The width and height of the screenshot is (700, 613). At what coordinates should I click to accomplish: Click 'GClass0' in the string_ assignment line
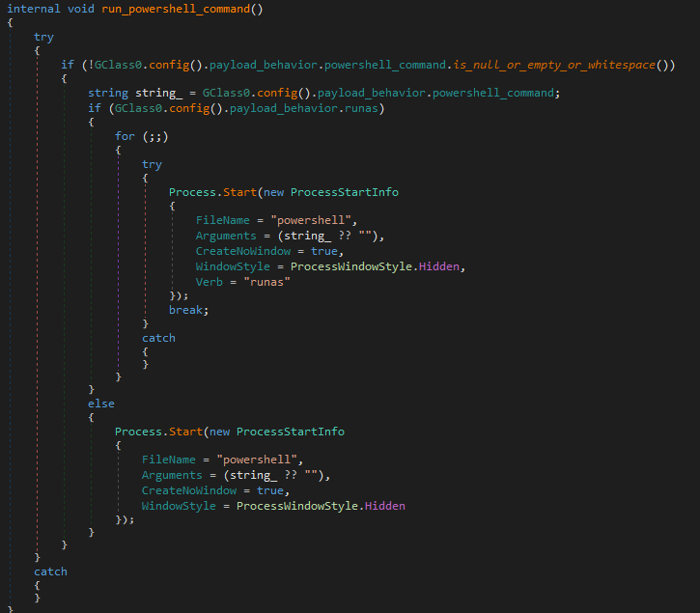click(x=226, y=93)
